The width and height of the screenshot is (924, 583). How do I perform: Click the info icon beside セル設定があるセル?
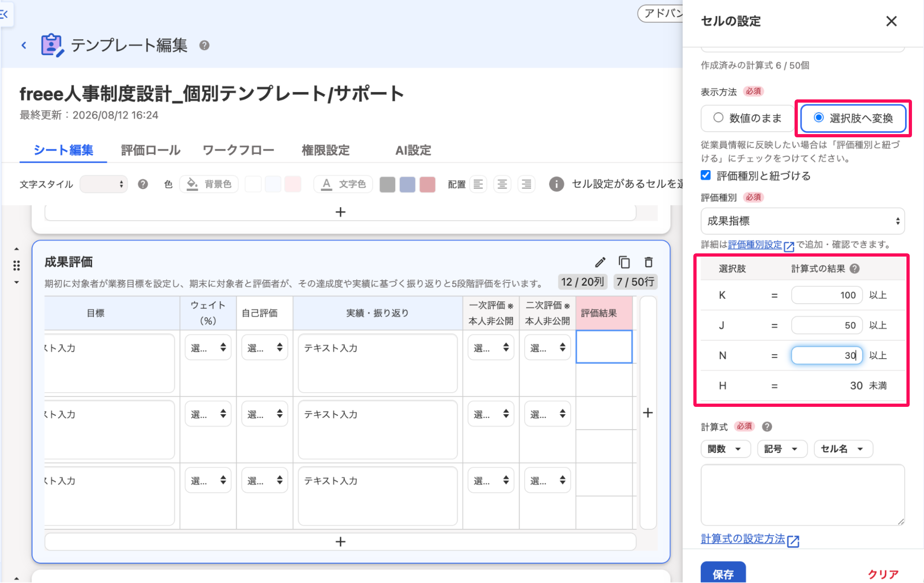(x=557, y=184)
